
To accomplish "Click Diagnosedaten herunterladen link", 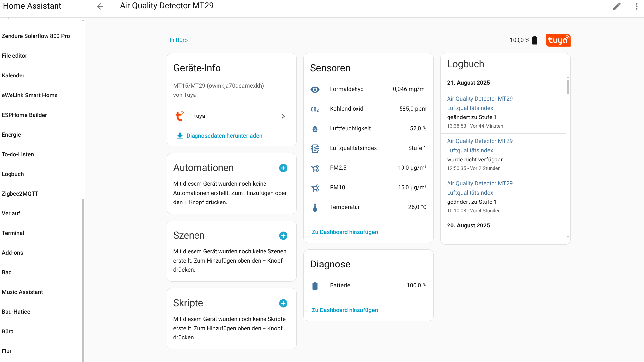I will pyautogui.click(x=224, y=136).
